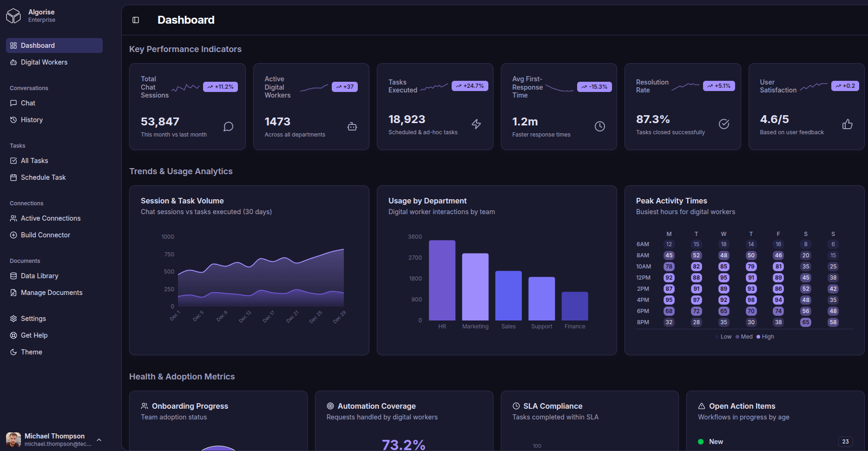Click the robot icon in Active Digital Workers card
The height and width of the screenshot is (451, 868).
(352, 127)
